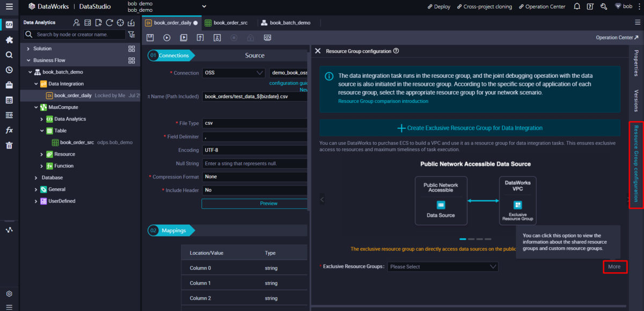
Task: Click the grid icon on Business Flow row
Action: pos(131,60)
